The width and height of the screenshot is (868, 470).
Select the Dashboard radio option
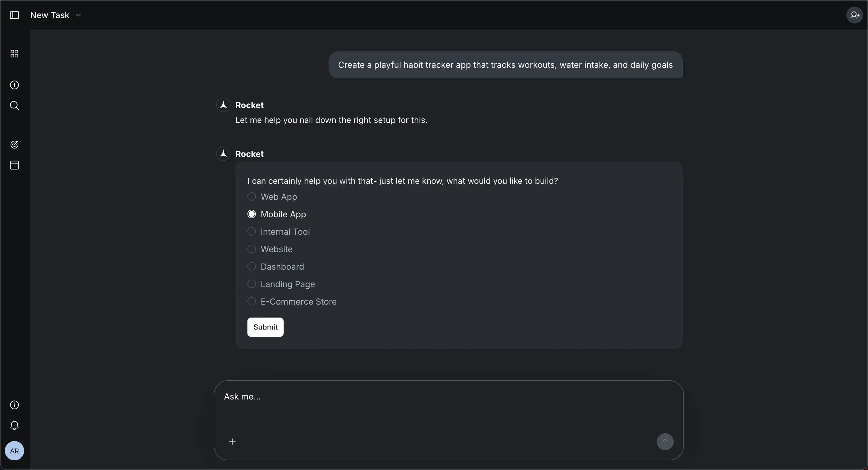point(251,267)
